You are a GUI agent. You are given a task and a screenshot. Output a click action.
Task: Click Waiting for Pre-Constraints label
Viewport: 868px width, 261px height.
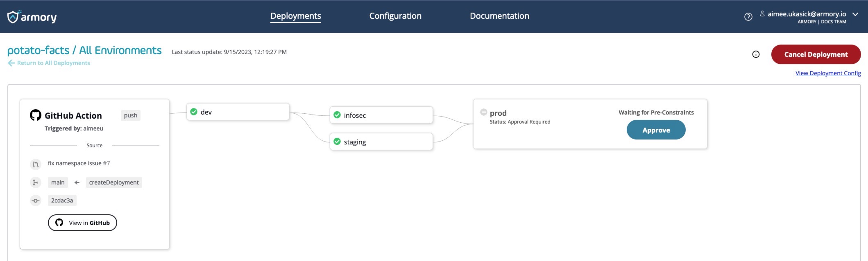click(x=656, y=112)
